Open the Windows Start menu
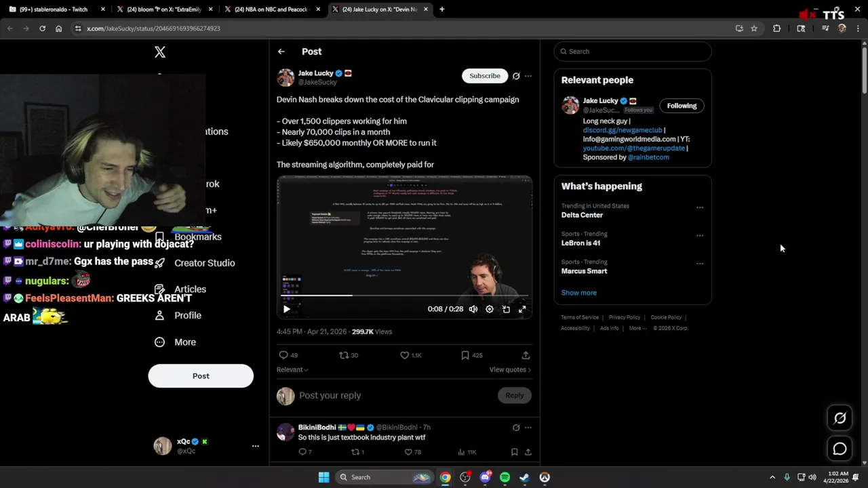The image size is (868, 488). click(323, 477)
